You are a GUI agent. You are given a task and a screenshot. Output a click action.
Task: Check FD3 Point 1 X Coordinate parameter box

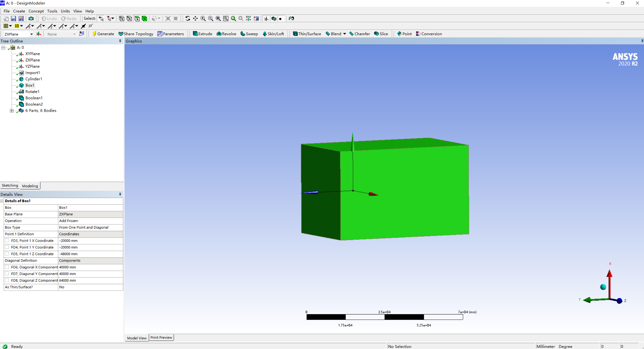7,240
